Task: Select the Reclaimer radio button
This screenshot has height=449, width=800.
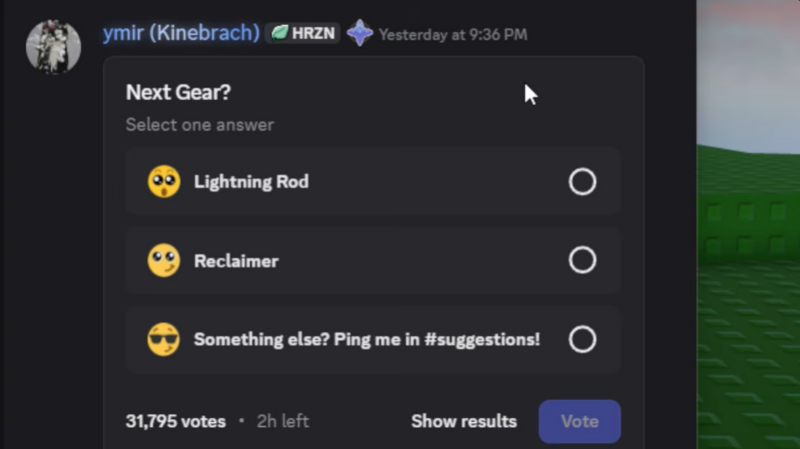Action: click(582, 261)
